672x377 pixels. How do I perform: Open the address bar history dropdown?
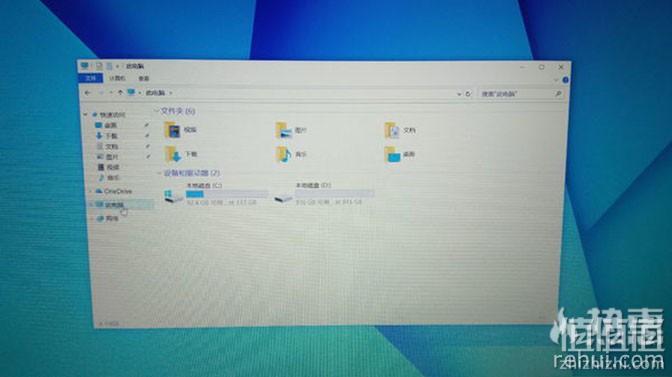click(x=459, y=93)
